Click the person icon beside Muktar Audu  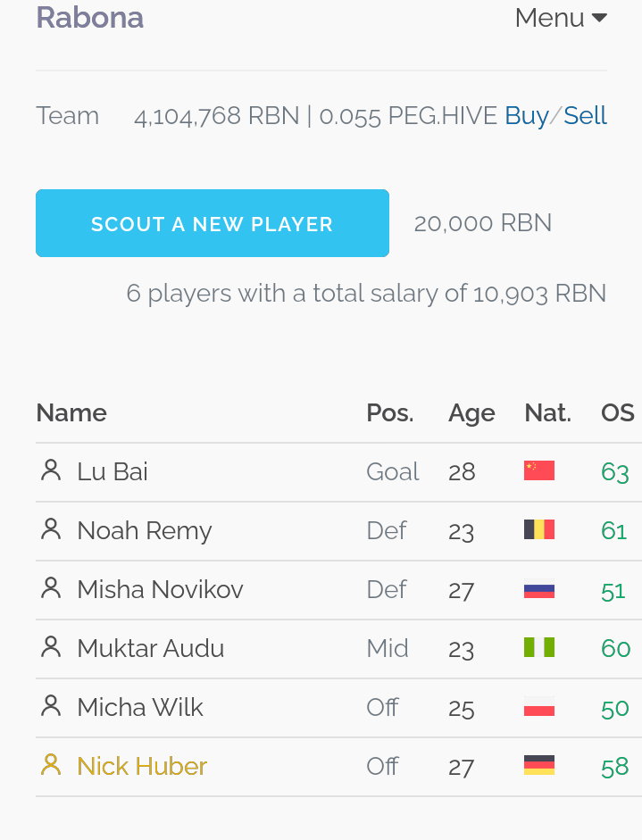tap(51, 647)
